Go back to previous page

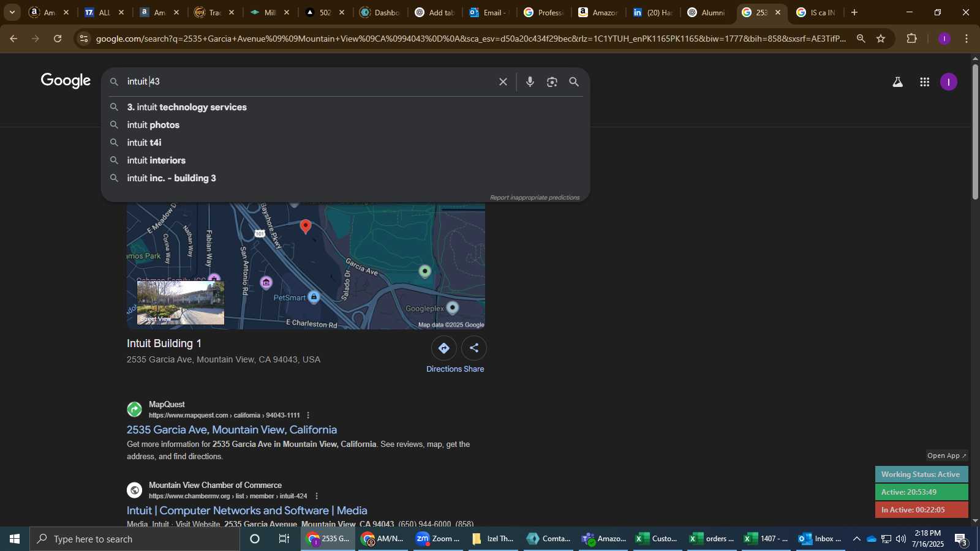pos(13,39)
